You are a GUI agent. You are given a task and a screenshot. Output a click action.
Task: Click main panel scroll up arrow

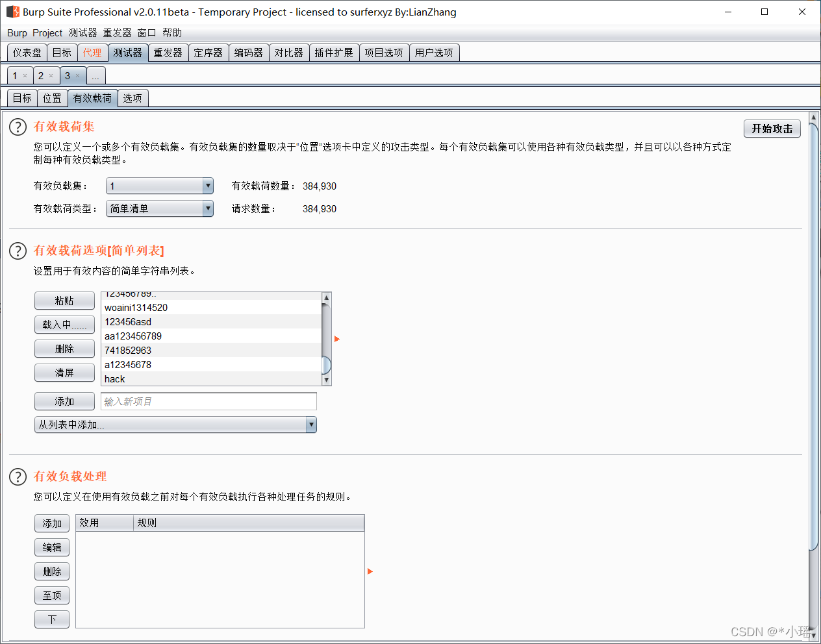[813, 117]
